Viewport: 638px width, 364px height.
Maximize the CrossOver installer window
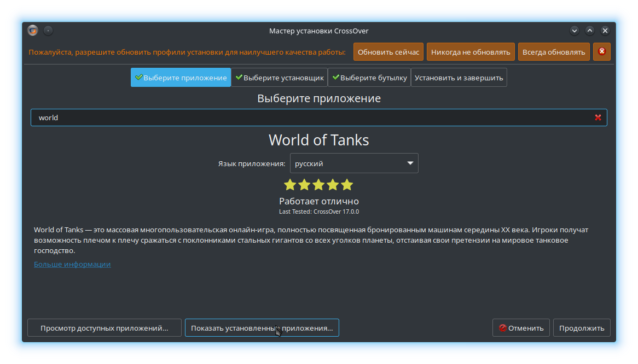click(x=590, y=31)
